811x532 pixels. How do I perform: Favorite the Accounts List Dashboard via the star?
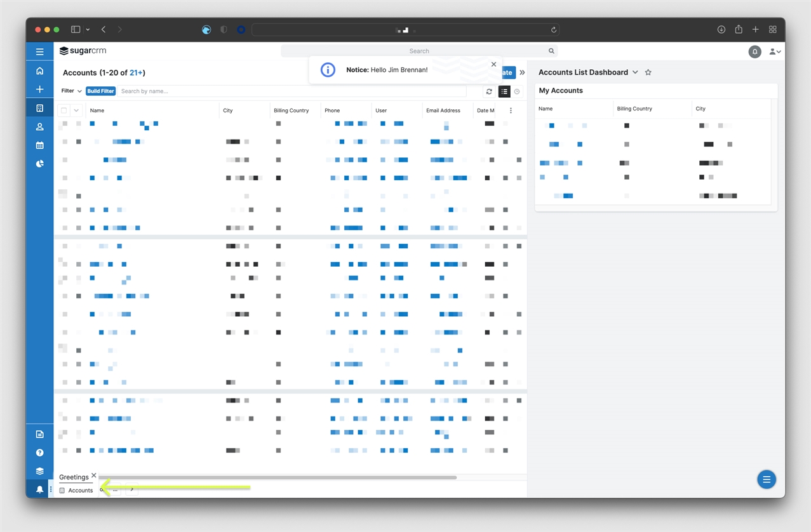point(648,72)
